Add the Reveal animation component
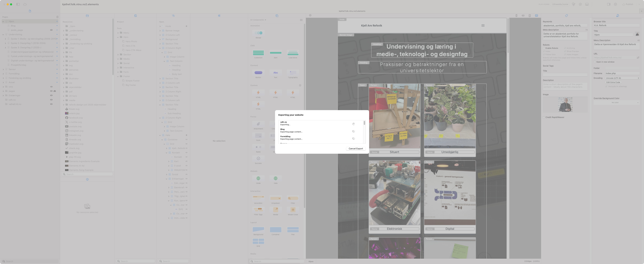Viewport: 644px width, 264px height. click(258, 33)
